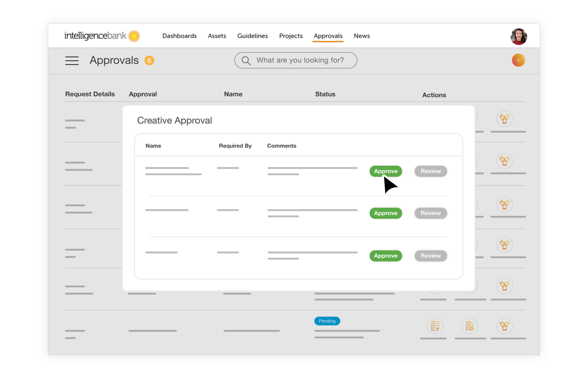Screen dimensions: 588x387
Task: Approve the second Creative Approval item
Action: (386, 213)
